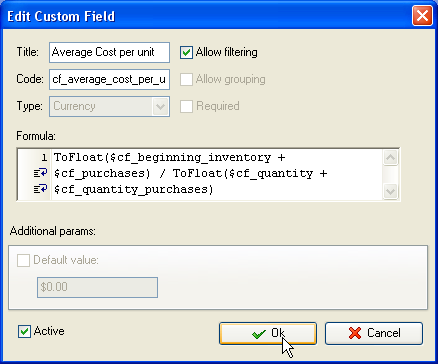Toggle the Allow filtering checkbox
Image resolution: width=438 pixels, height=364 pixels.
[186, 52]
